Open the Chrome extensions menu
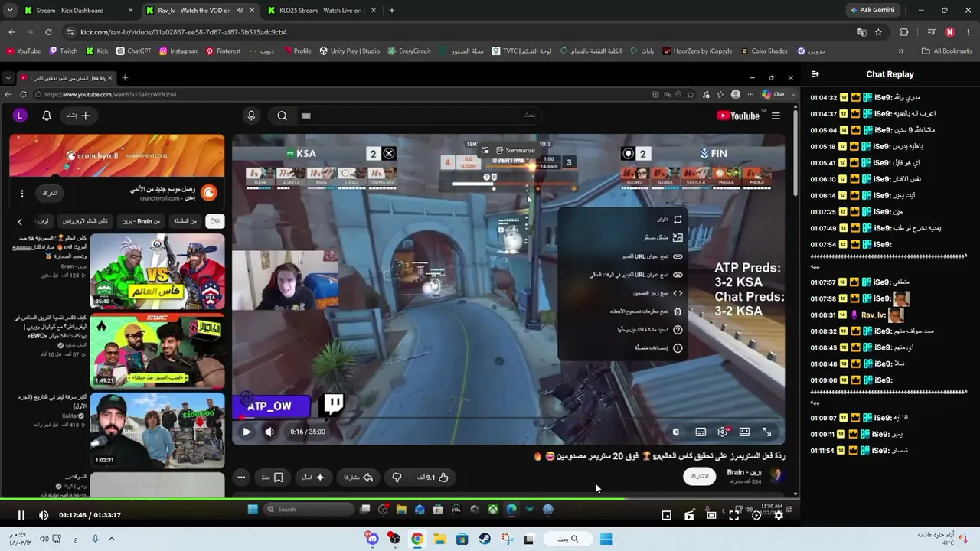The width and height of the screenshot is (980, 551). click(x=904, y=32)
